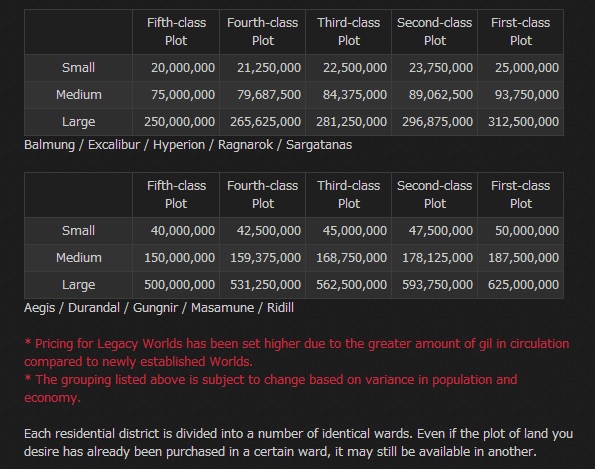The width and height of the screenshot is (595, 469).
Task: Select the 20,000,000 Small plot price cell
Action: coord(183,68)
